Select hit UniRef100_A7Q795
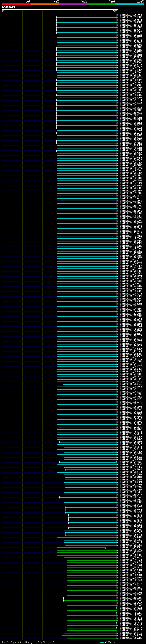This screenshot has width=146, height=644. pos(131,57)
